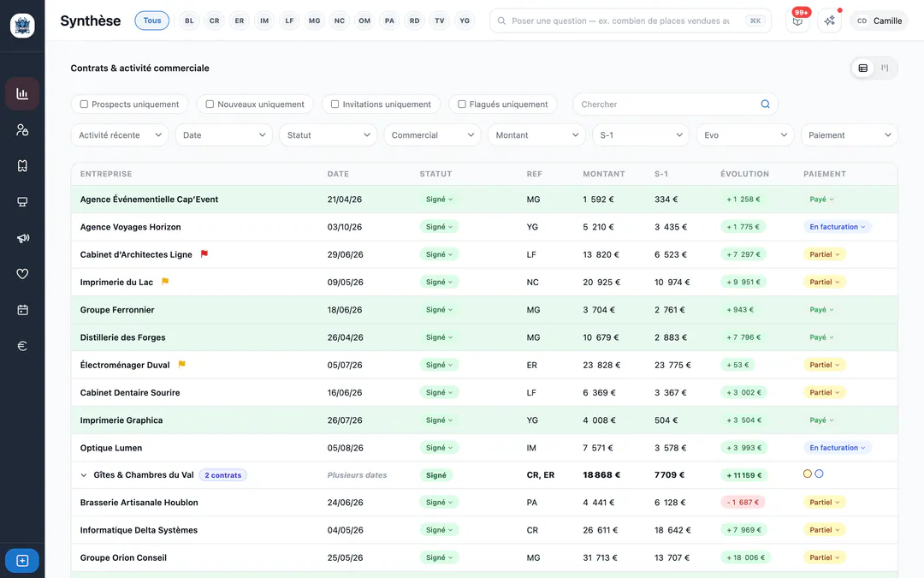924x578 pixels.
Task: Open Camille user profile menu
Action: pyautogui.click(x=880, y=21)
